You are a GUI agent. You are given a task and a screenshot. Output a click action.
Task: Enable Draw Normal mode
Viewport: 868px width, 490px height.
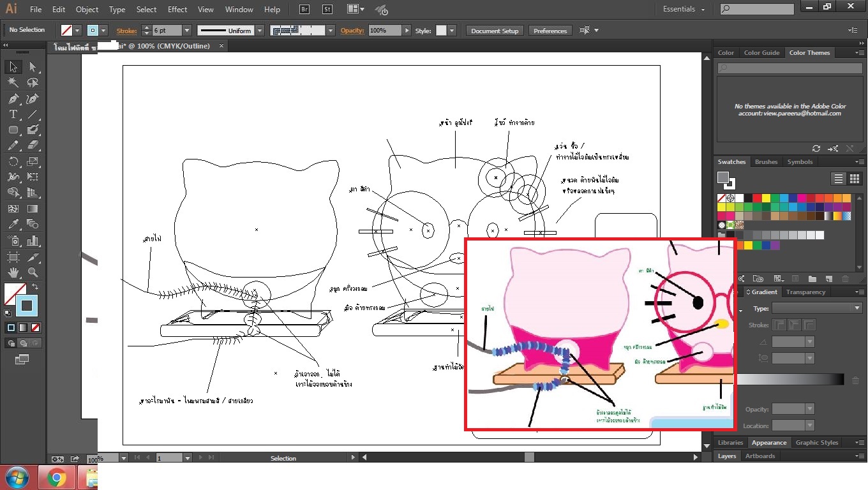point(11,343)
